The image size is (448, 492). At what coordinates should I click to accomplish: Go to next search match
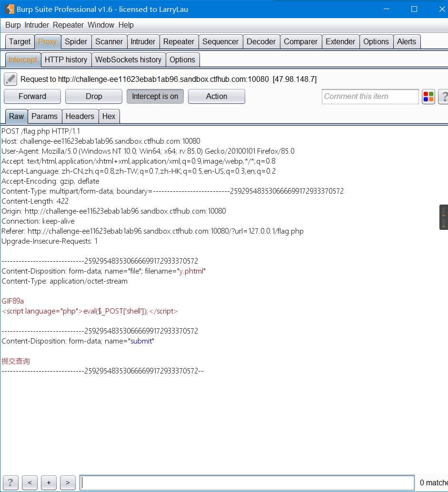(x=68, y=482)
